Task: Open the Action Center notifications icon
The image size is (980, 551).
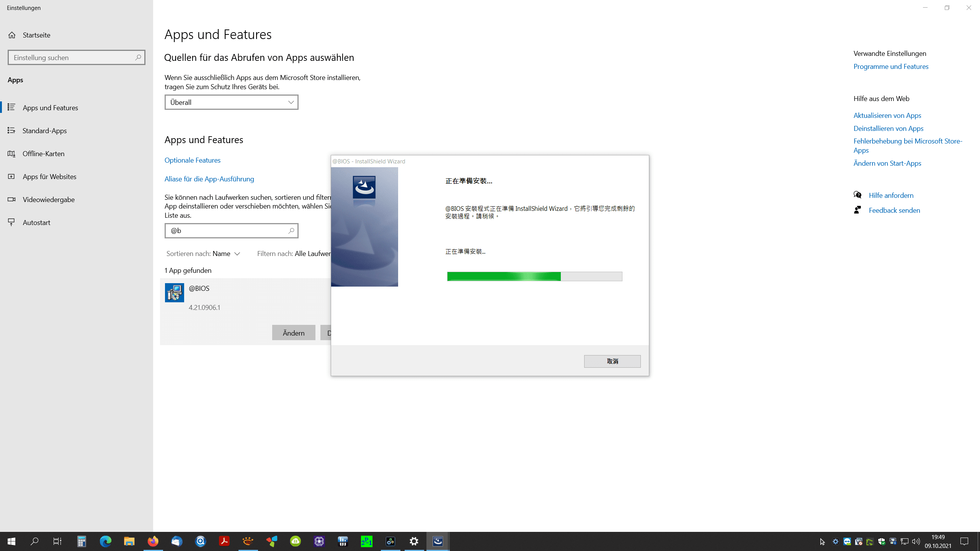Action: coord(964,541)
